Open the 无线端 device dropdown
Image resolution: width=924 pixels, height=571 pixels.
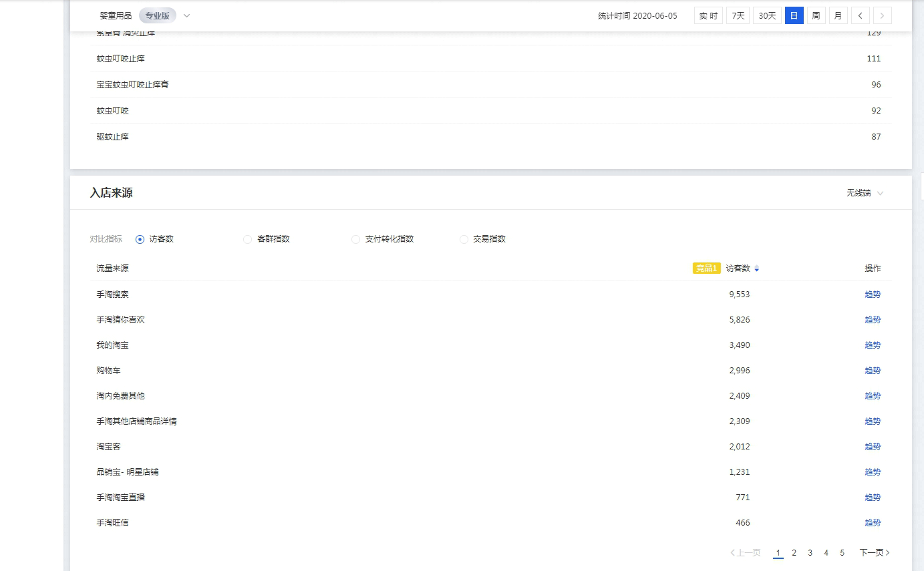coord(865,193)
